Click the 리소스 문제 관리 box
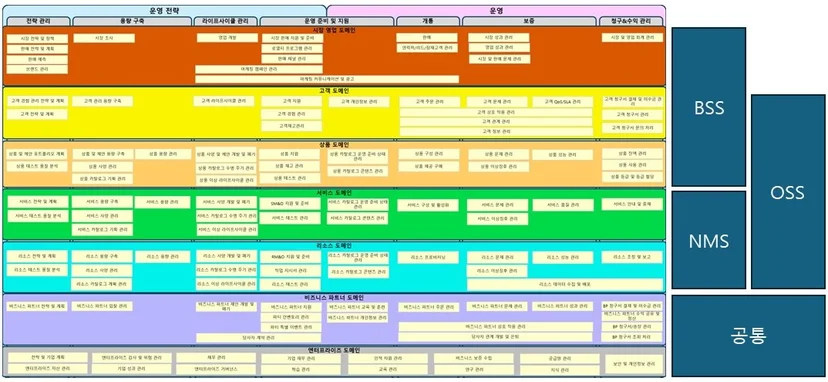 [497, 257]
